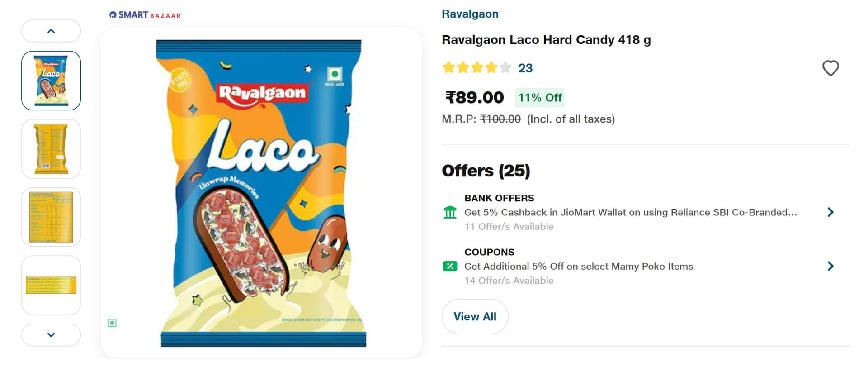Screen dimensions: 868x367
Task: Select the back of pack thumbnail
Action: tap(51, 149)
